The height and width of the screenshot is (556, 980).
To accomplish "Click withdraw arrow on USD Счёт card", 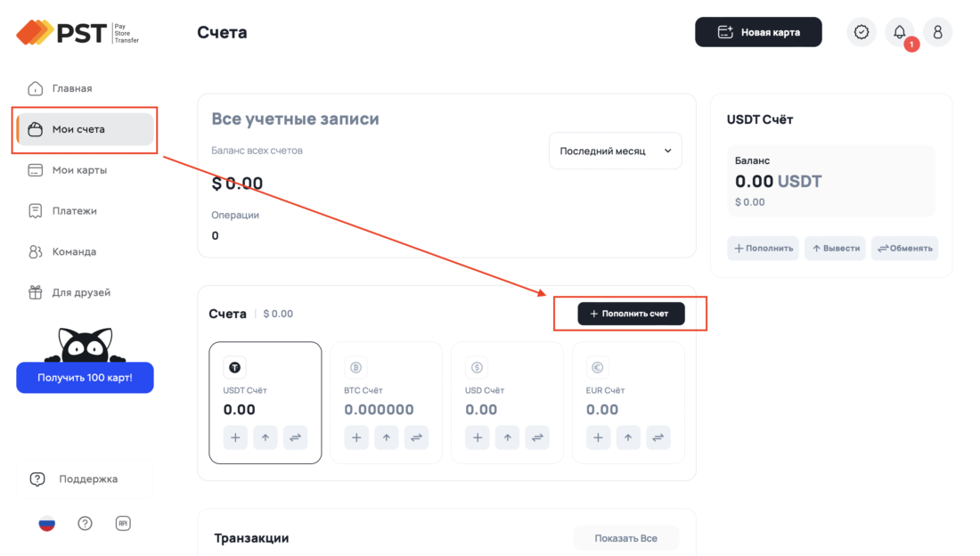I will tap(507, 437).
